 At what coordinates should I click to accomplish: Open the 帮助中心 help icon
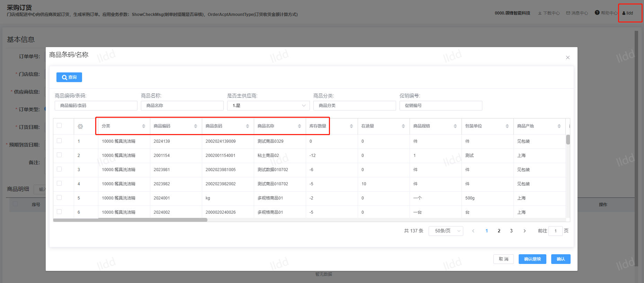pos(597,13)
